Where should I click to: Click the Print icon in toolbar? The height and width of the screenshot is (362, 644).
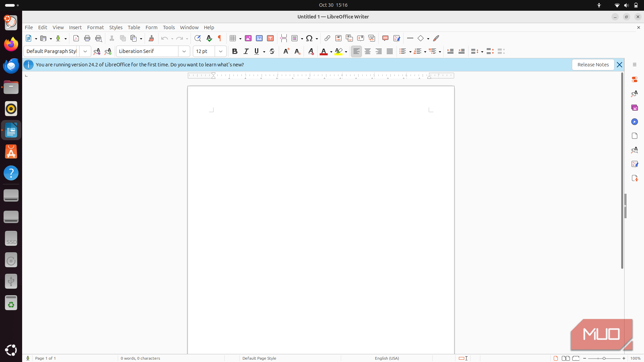87,38
